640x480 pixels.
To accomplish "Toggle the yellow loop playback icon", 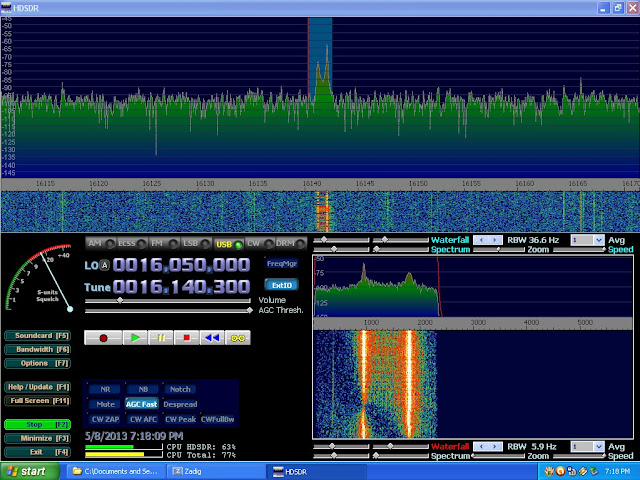I will click(239, 338).
